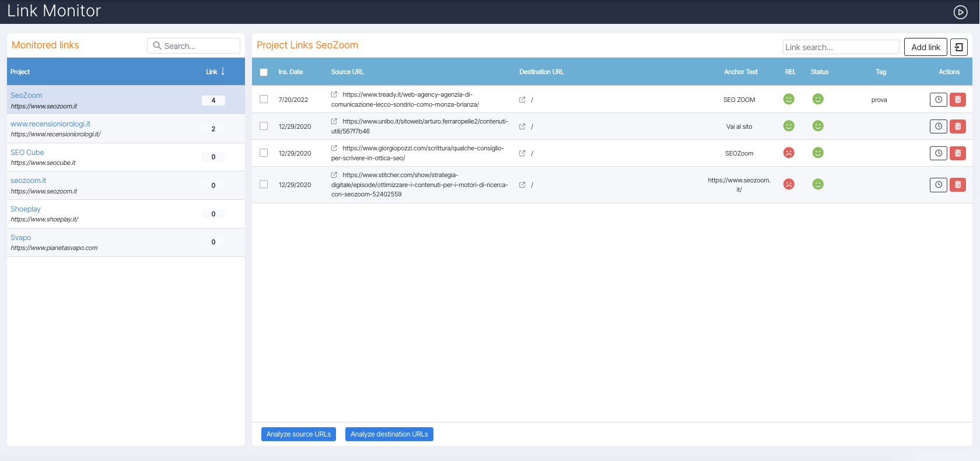Screen dimensions: 980x461
Task: Toggle the select-all checkbox in table header
Action: pyautogui.click(x=264, y=72)
